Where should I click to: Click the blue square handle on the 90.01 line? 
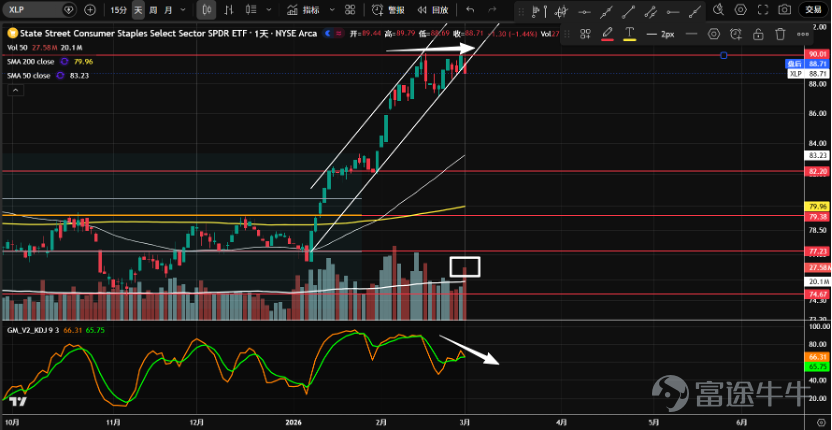click(x=723, y=55)
